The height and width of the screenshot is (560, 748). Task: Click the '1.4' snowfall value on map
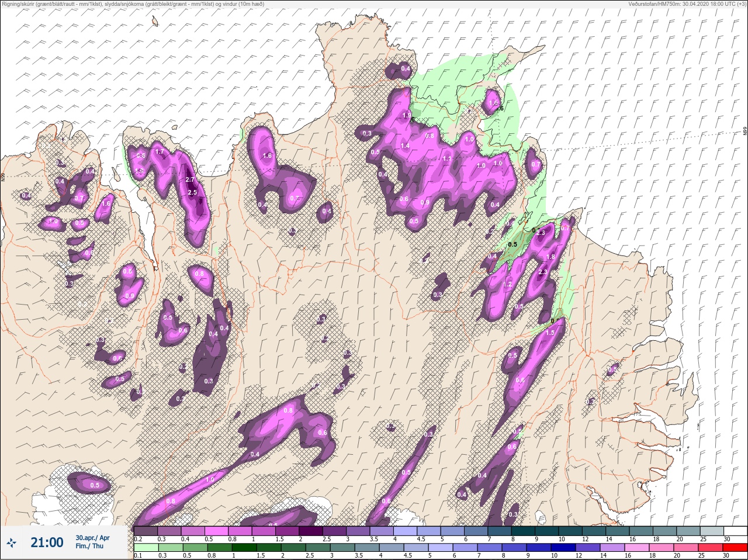pyautogui.click(x=405, y=146)
